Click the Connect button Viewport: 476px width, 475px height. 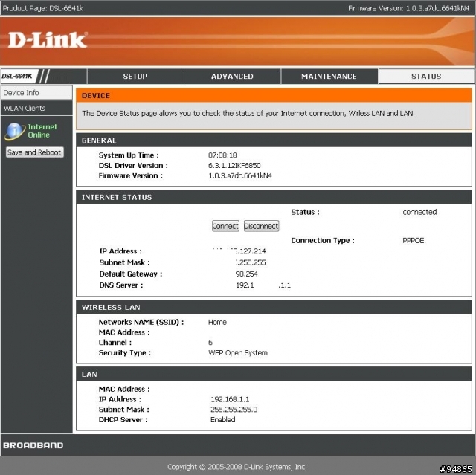pyautogui.click(x=225, y=226)
